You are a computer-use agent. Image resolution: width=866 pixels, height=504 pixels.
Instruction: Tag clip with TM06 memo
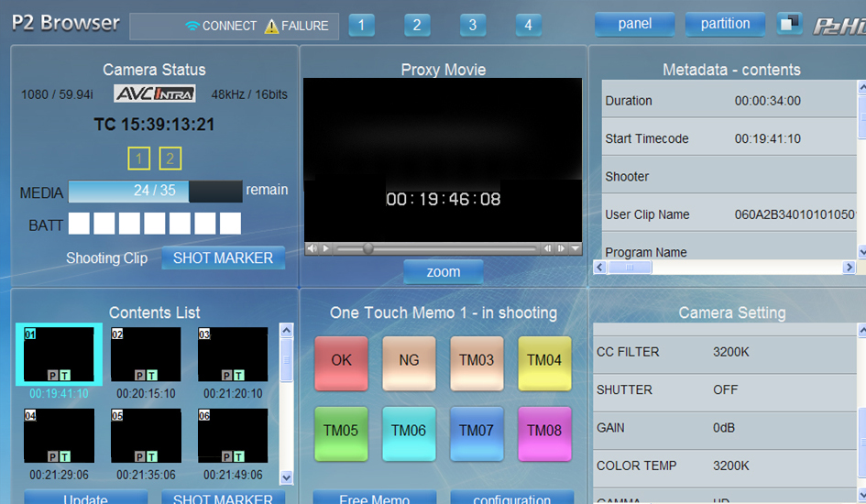click(x=409, y=431)
